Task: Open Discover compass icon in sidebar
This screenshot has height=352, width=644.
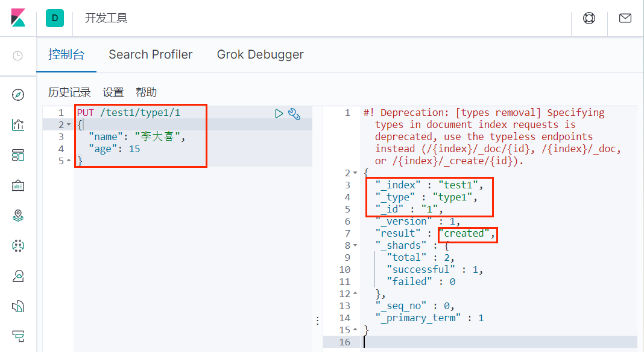Action: [18, 95]
